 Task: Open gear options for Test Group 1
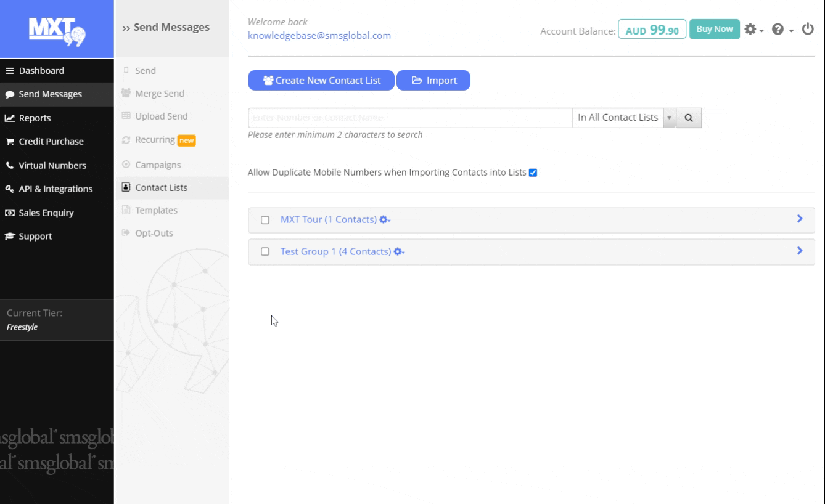pyautogui.click(x=400, y=252)
